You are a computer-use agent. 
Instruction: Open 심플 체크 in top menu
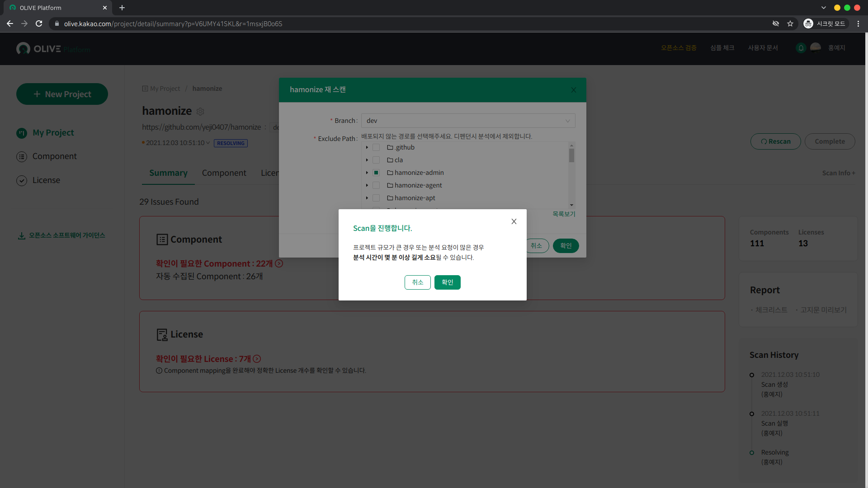point(722,48)
